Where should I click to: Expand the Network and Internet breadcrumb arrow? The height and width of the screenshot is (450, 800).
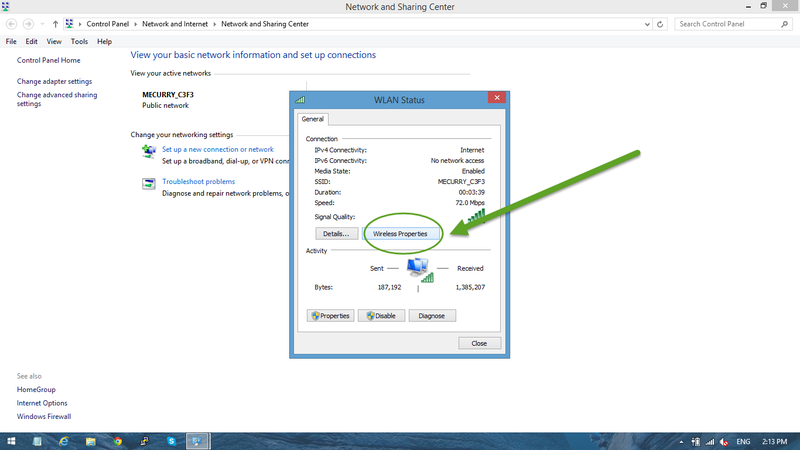[216, 23]
